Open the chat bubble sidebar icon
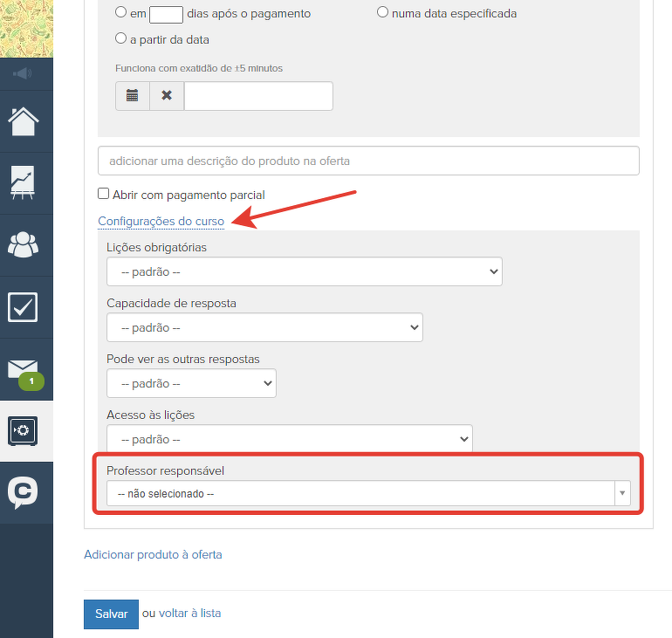This screenshot has height=638, width=672. coord(24,492)
